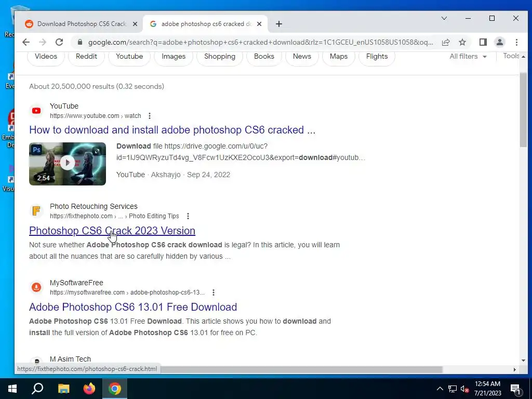Open the tab search chevron

444,18
